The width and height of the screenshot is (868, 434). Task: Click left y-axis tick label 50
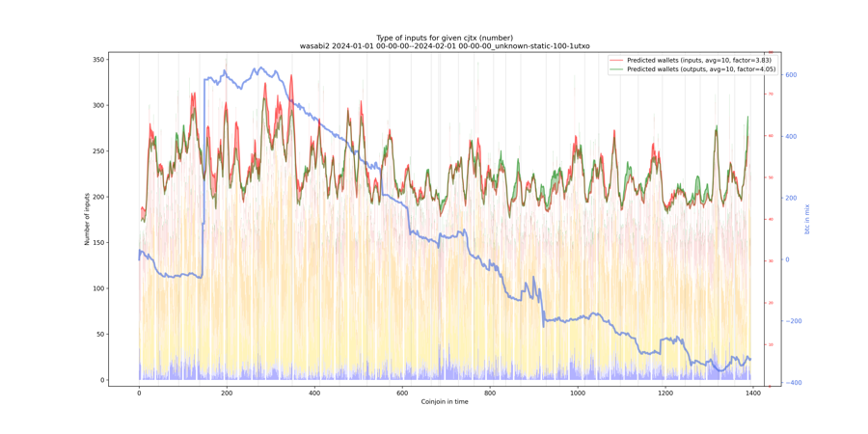[99, 335]
